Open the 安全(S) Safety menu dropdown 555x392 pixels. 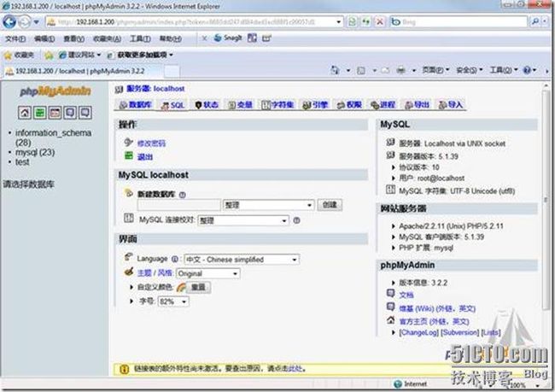click(470, 70)
